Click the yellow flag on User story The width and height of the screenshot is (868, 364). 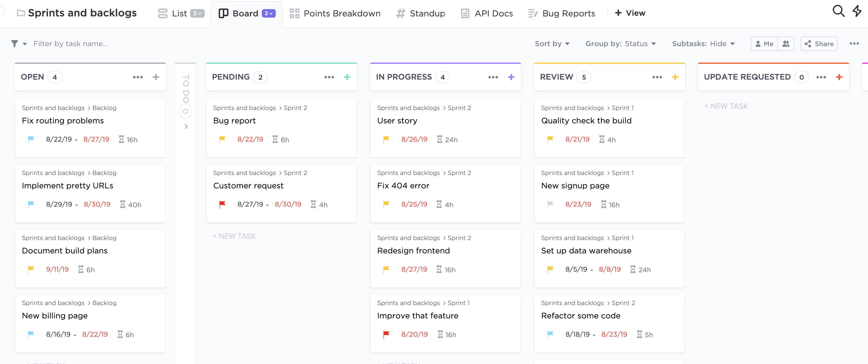tap(386, 139)
